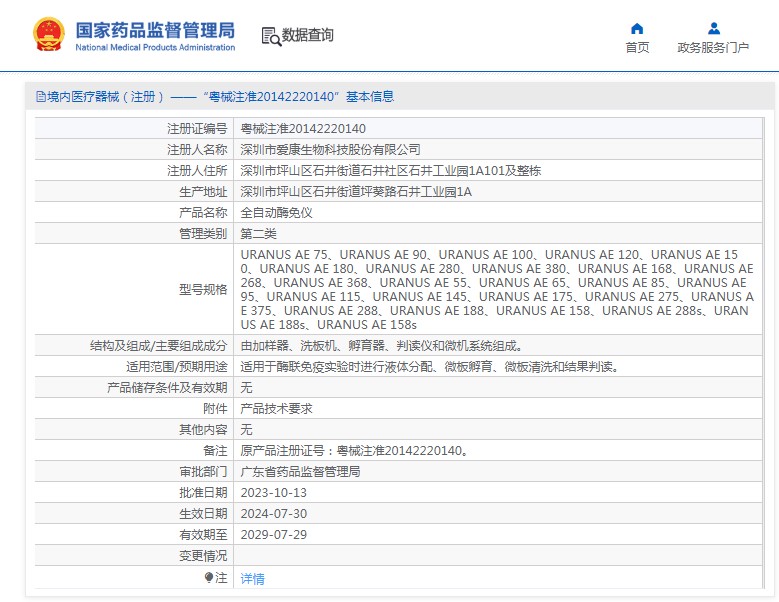Select registration number value 粤械注准20142220140

coord(303,129)
